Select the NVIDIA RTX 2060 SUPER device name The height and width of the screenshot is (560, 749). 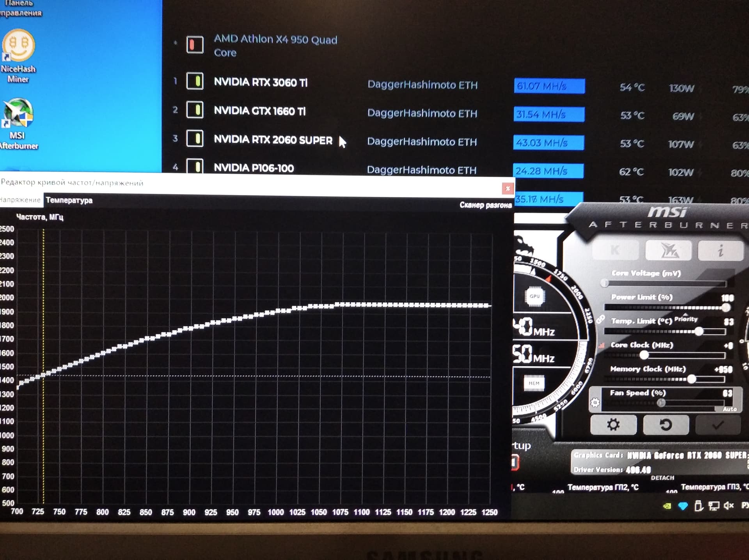pos(273,140)
